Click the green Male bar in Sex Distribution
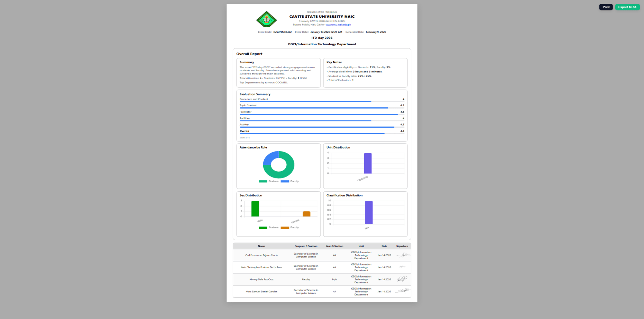Image resolution: width=644 pixels, height=319 pixels. [255, 209]
